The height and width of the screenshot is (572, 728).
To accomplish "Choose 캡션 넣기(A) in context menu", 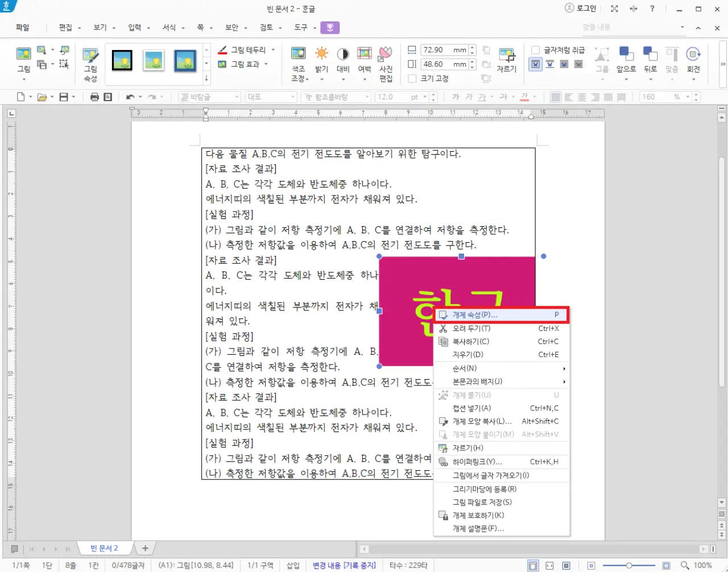I will (502, 408).
